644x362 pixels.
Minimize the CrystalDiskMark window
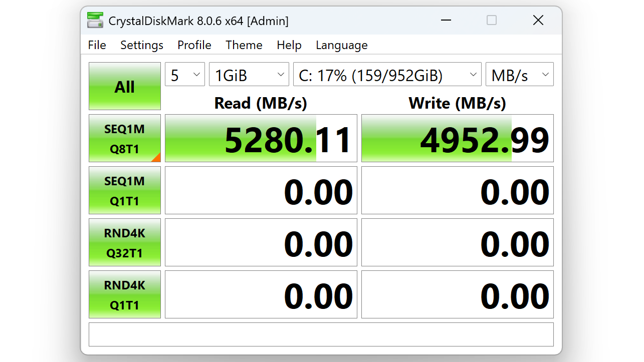tap(446, 20)
